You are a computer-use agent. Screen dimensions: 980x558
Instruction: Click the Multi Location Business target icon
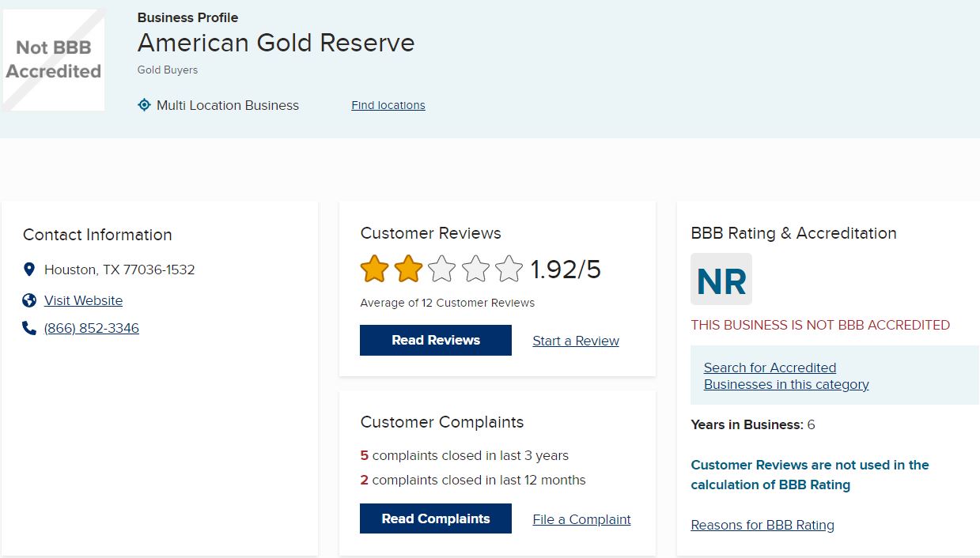pyautogui.click(x=144, y=105)
